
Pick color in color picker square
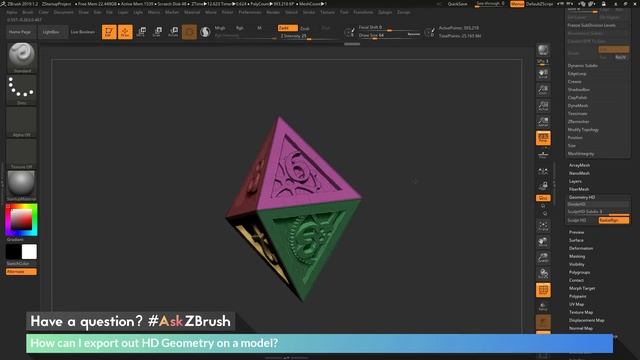tap(21, 220)
